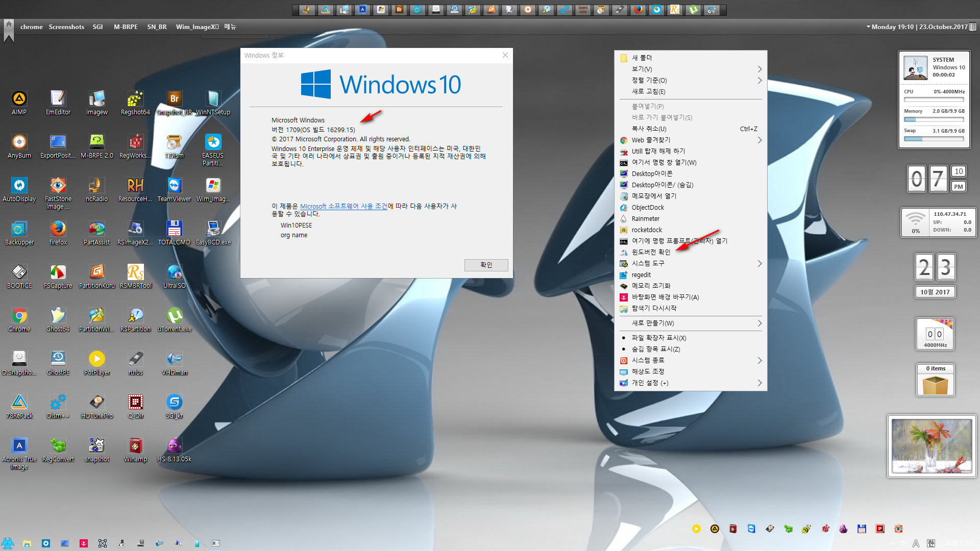980x551 pixels.
Task: Launch rufus desktop shortcut
Action: (135, 363)
